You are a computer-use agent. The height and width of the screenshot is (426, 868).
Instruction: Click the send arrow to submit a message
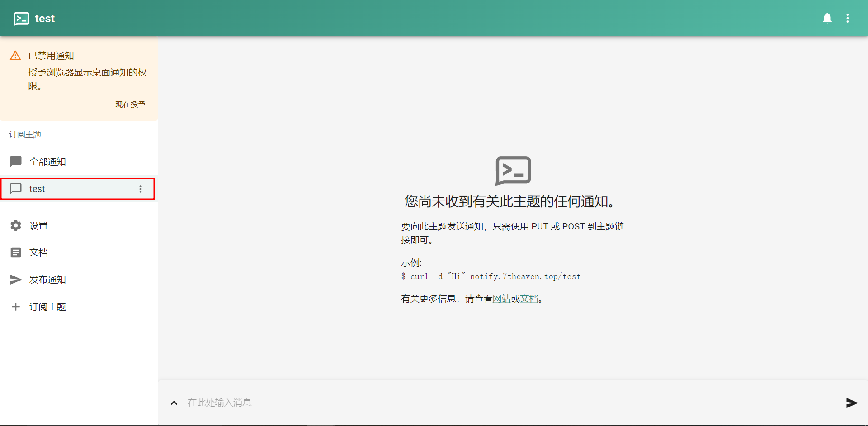[x=852, y=403]
